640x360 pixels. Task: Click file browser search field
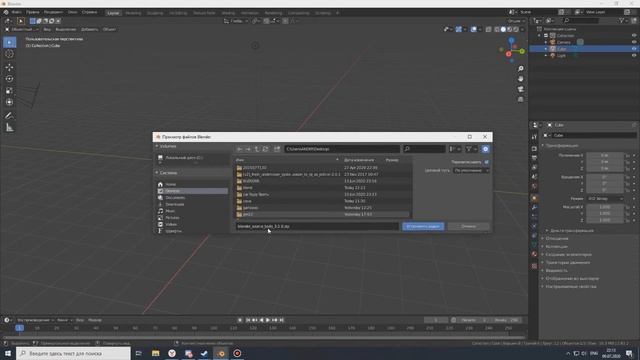click(x=424, y=149)
